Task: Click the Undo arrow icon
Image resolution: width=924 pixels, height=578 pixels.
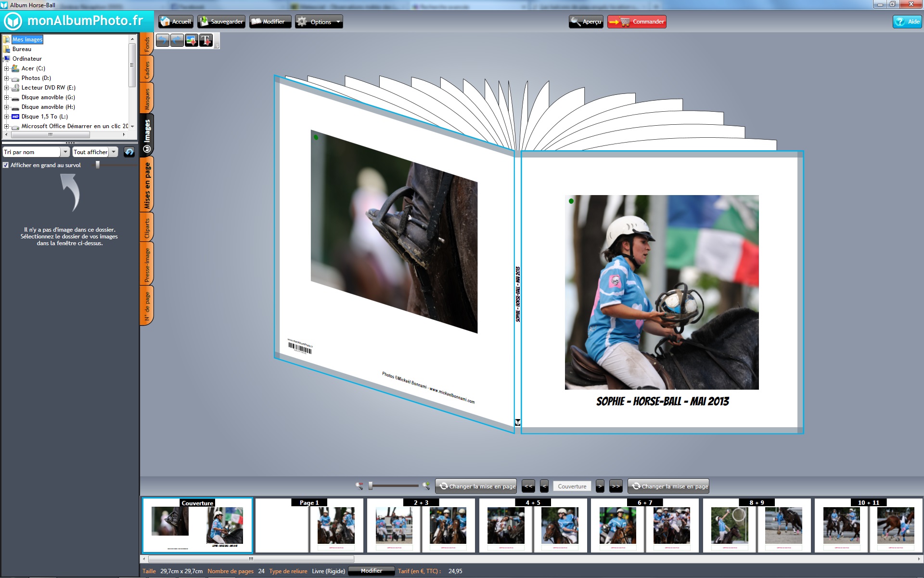Action: click(x=163, y=40)
